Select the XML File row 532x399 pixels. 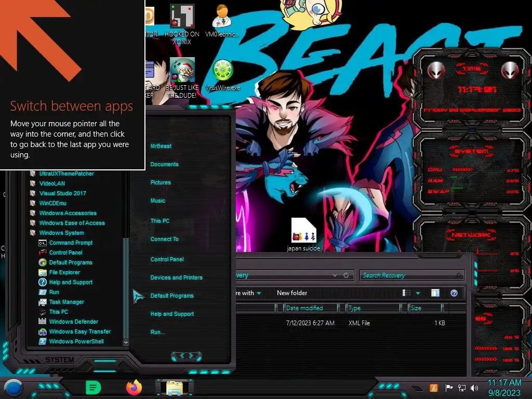click(351, 323)
